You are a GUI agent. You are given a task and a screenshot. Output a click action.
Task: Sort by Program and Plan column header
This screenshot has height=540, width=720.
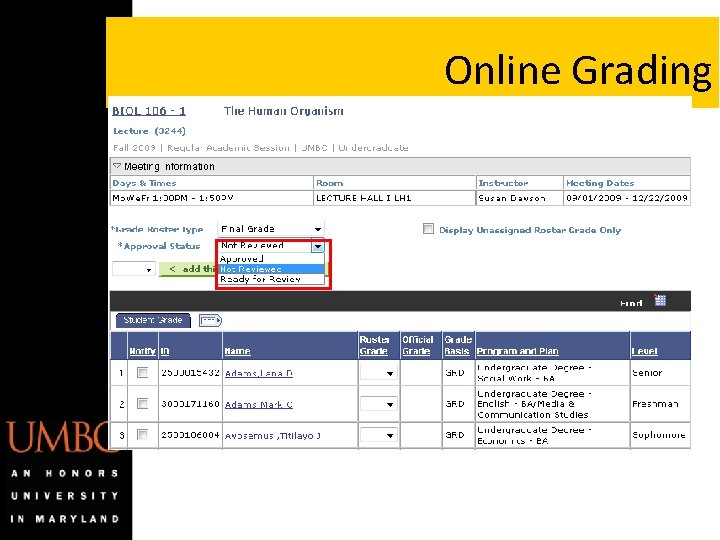[x=518, y=351]
